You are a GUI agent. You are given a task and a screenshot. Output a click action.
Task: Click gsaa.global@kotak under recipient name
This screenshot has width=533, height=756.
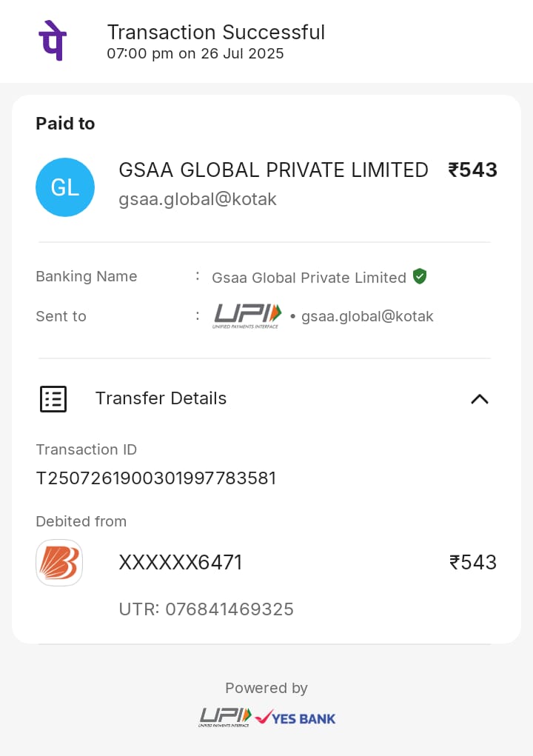pos(198,199)
